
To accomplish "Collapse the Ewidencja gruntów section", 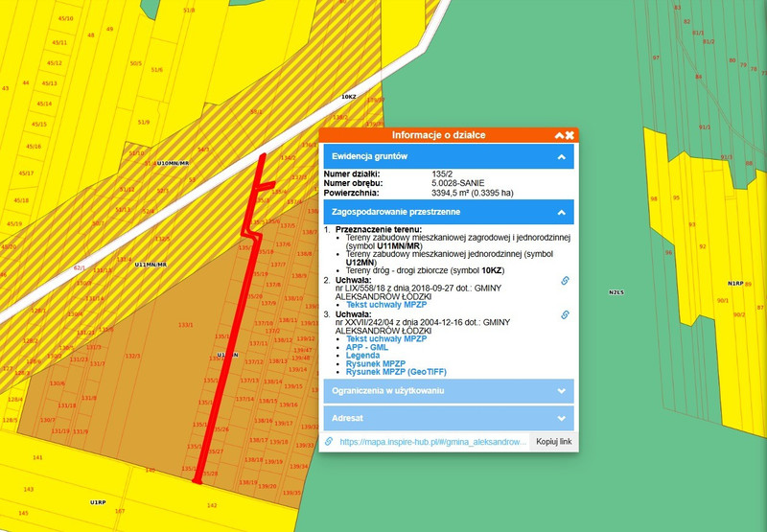I will [x=562, y=156].
